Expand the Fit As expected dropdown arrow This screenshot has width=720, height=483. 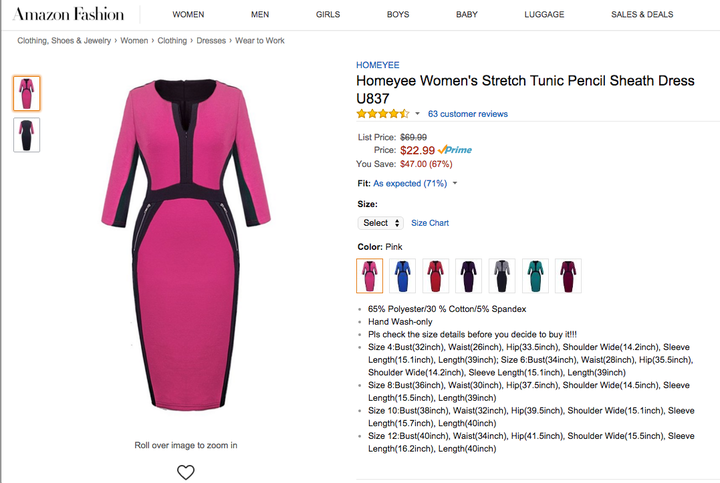(x=455, y=183)
